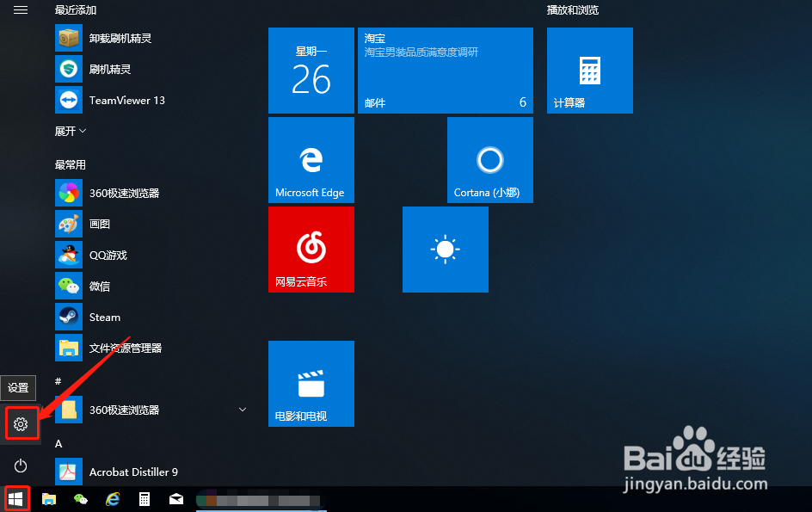Viewport: 812px width, 512px height.
Task: Open the hamburger menu at top left
Action: [x=20, y=10]
